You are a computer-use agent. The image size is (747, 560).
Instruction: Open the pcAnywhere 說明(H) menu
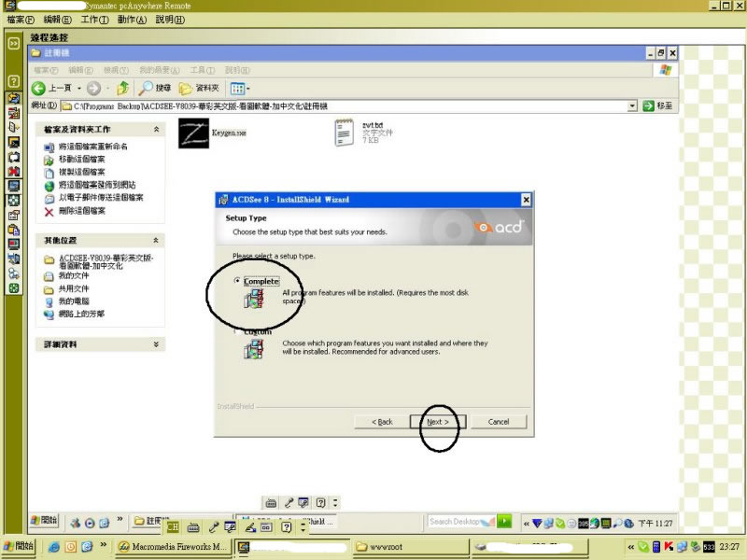170,20
